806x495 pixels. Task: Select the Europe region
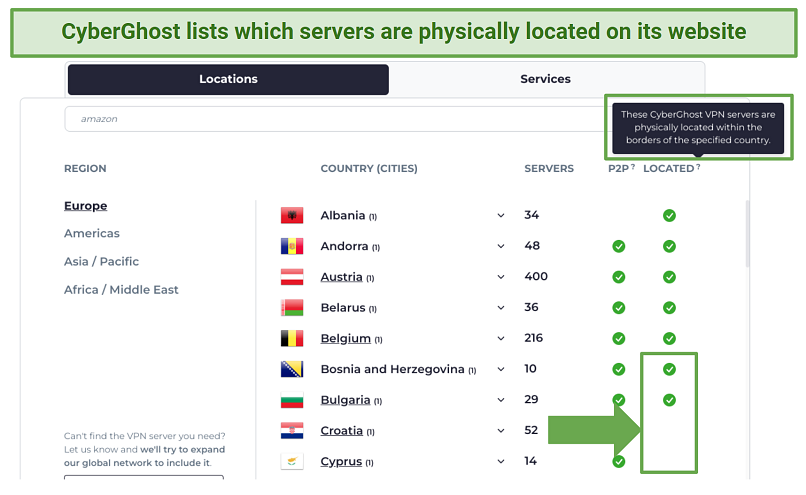(x=85, y=206)
